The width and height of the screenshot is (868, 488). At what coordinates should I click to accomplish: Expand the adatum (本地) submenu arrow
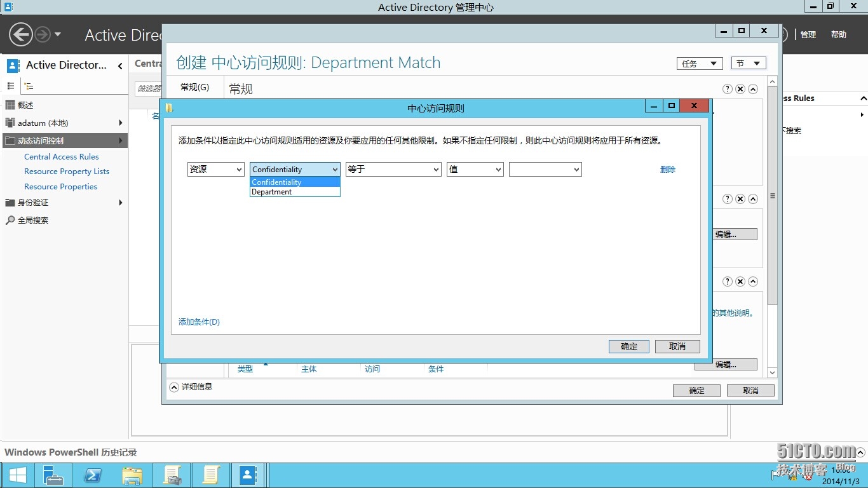(120, 123)
